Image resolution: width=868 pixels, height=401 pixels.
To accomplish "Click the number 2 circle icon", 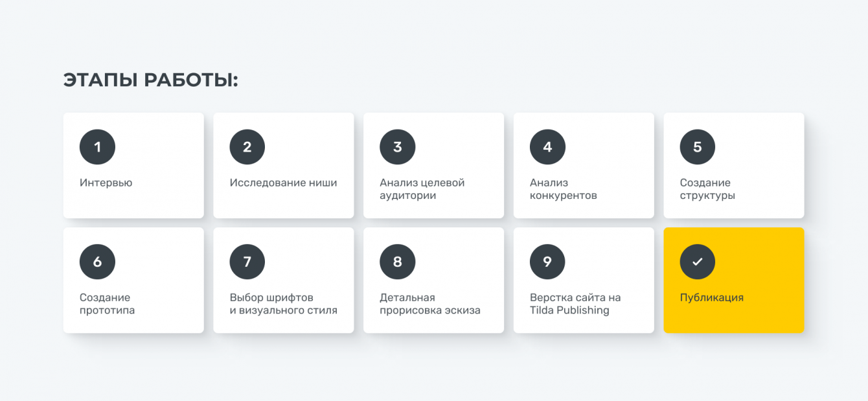I will [247, 147].
